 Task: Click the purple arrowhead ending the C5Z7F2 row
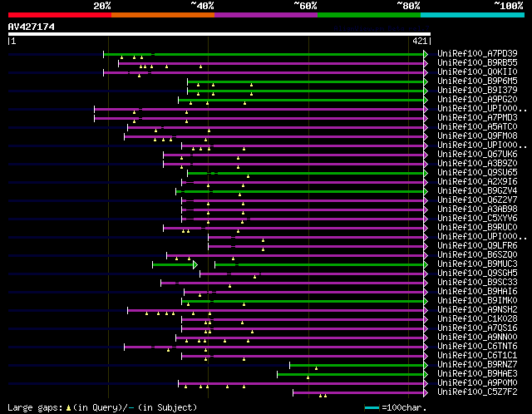click(x=426, y=393)
